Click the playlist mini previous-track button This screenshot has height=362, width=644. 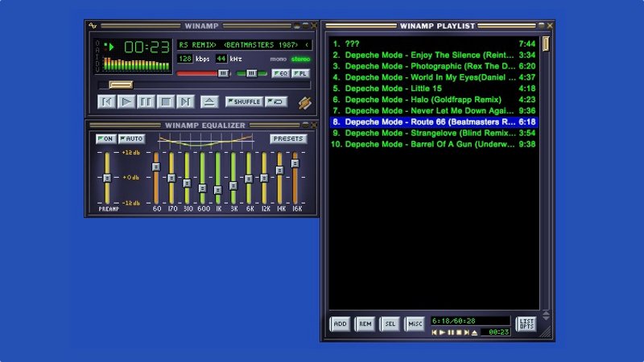435,332
